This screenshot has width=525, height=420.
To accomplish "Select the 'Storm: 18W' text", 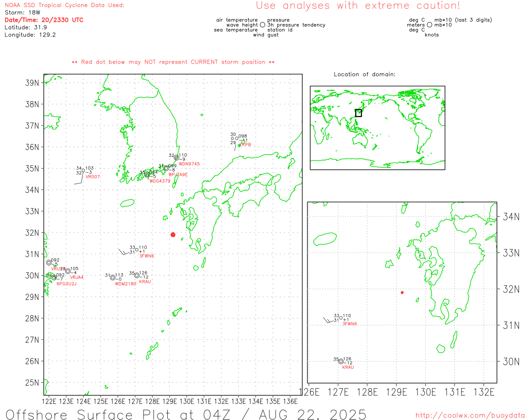I will coord(22,12).
